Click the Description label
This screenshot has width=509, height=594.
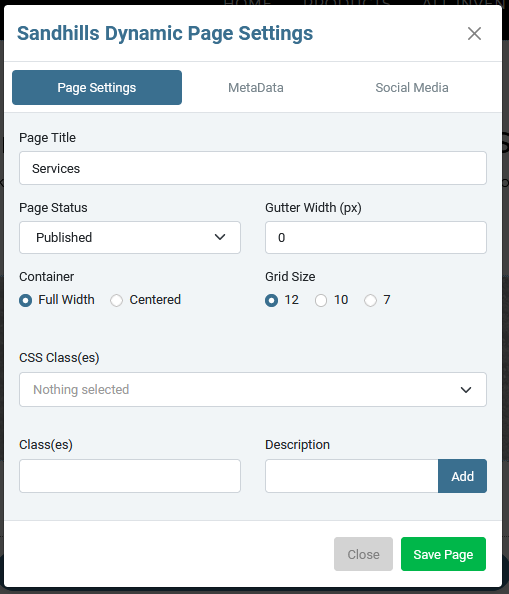[297, 445]
